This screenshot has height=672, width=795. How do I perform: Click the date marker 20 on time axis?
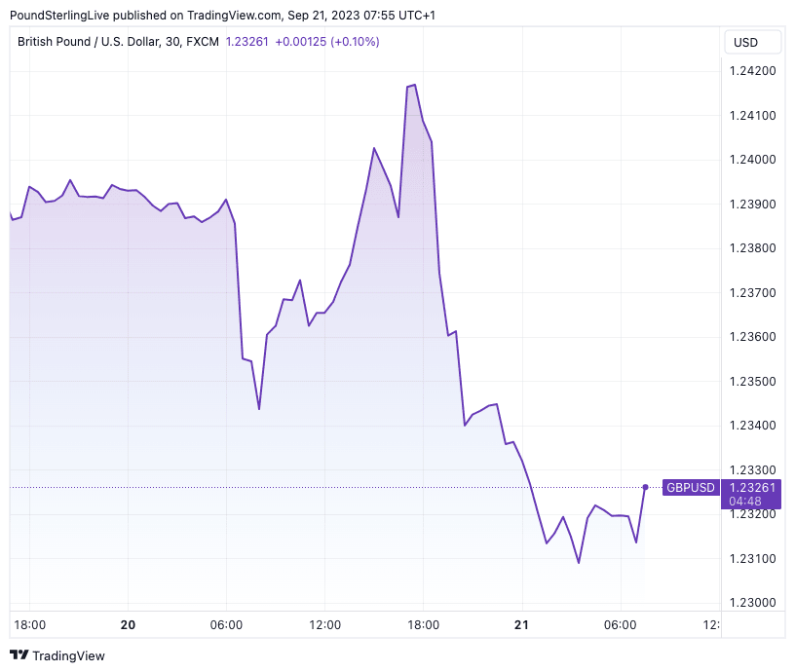click(x=128, y=624)
